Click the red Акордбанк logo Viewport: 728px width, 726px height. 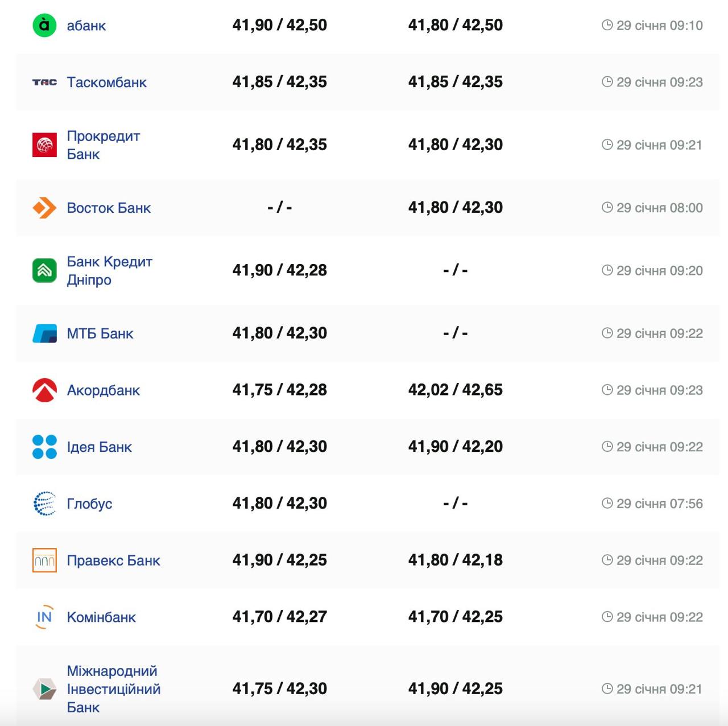coord(44,390)
